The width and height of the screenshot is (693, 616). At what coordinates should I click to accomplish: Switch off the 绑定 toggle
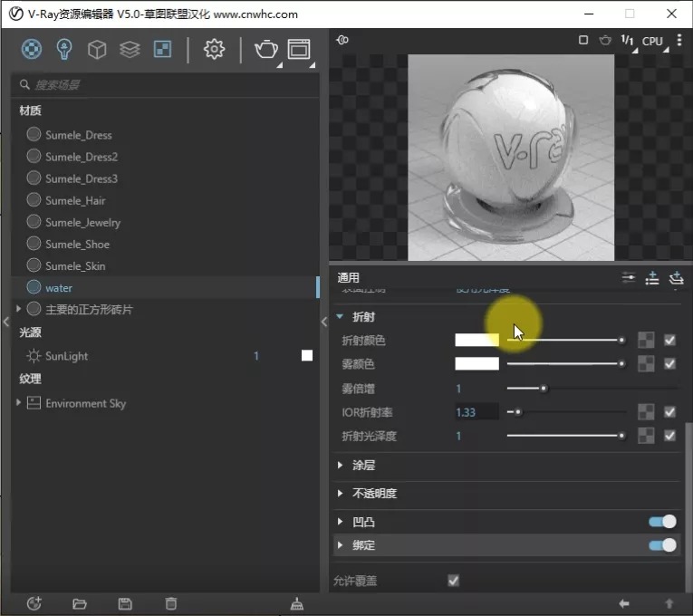[662, 545]
